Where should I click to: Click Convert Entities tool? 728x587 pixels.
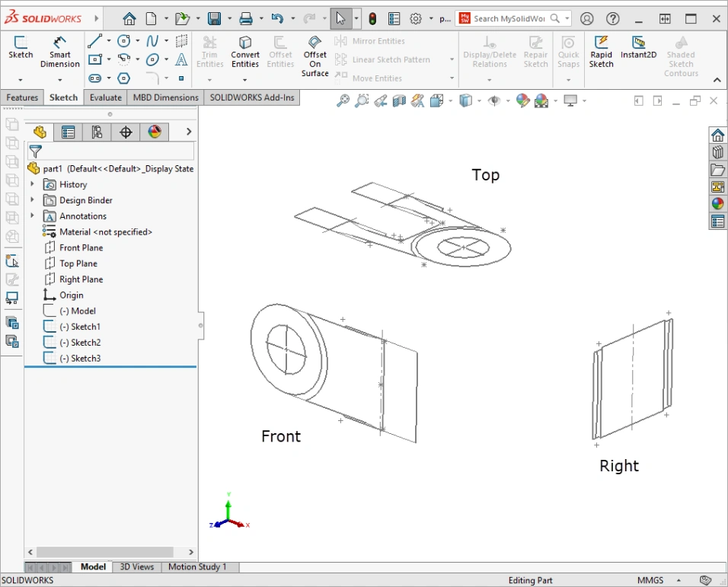(244, 52)
